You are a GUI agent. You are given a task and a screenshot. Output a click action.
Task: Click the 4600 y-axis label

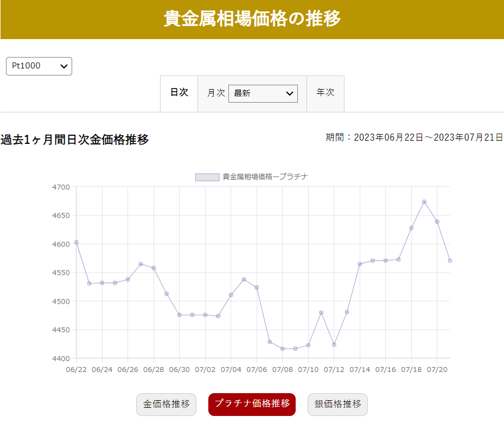click(x=61, y=244)
